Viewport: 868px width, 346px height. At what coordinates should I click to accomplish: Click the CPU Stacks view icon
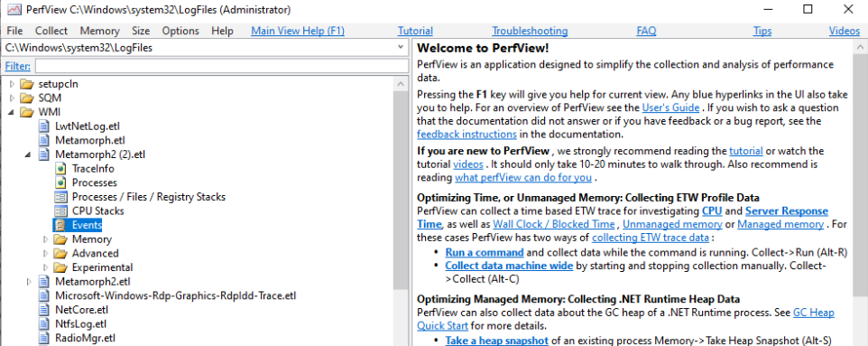[x=60, y=210]
